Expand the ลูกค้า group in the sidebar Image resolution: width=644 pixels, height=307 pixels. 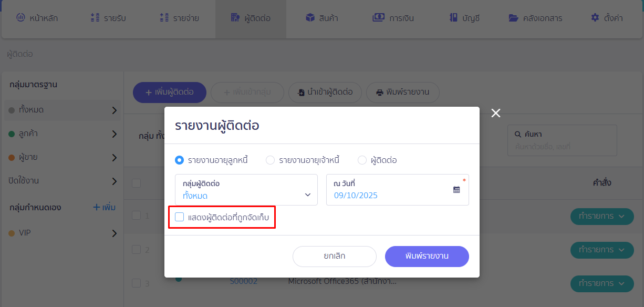coord(115,134)
